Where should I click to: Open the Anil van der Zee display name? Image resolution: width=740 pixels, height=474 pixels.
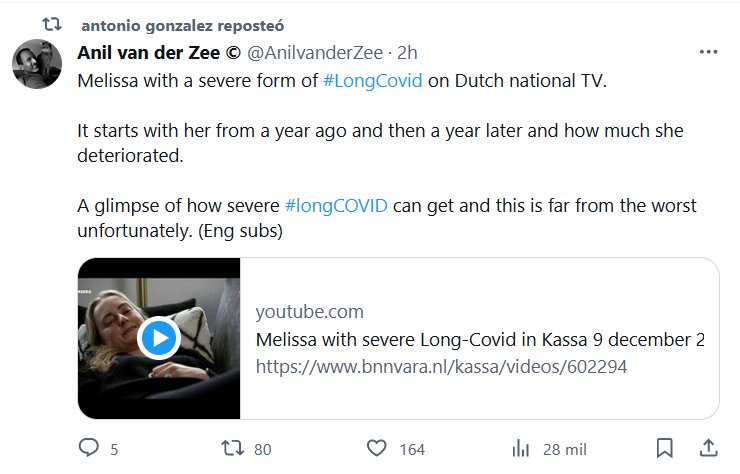point(157,53)
